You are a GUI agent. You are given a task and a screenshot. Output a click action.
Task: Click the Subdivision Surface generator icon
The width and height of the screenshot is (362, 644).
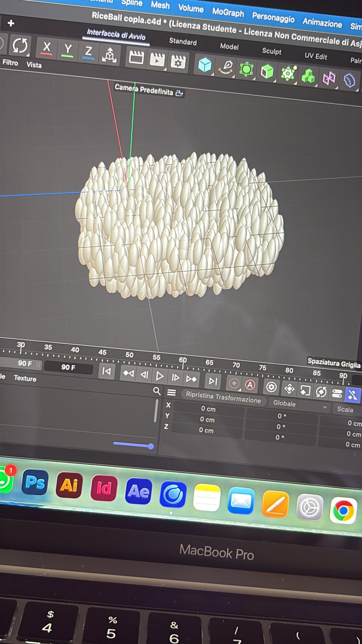pos(246,69)
